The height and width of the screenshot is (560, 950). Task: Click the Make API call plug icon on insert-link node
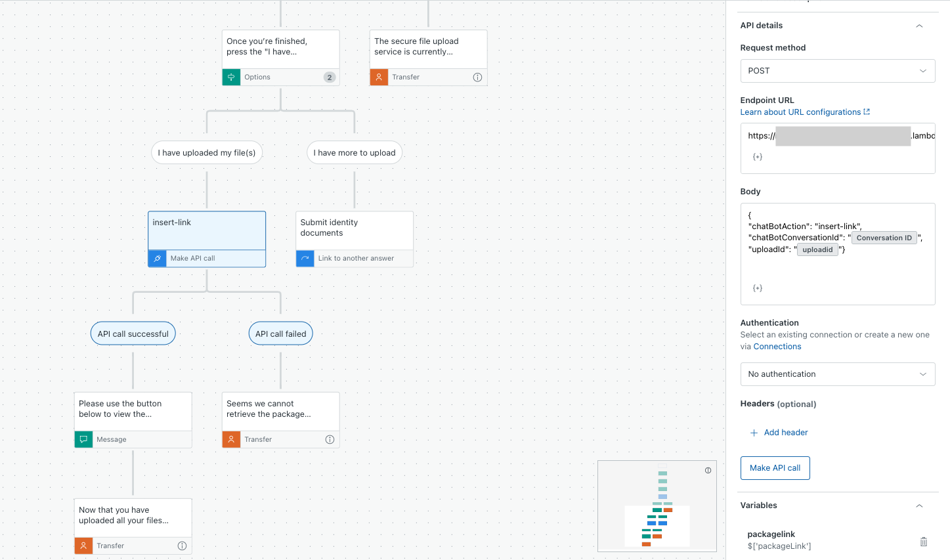point(157,258)
